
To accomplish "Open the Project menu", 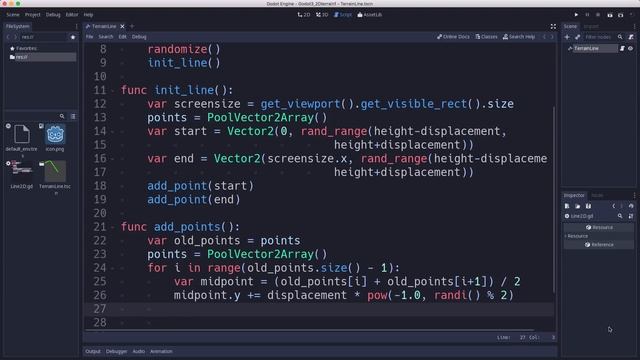I will point(33,15).
